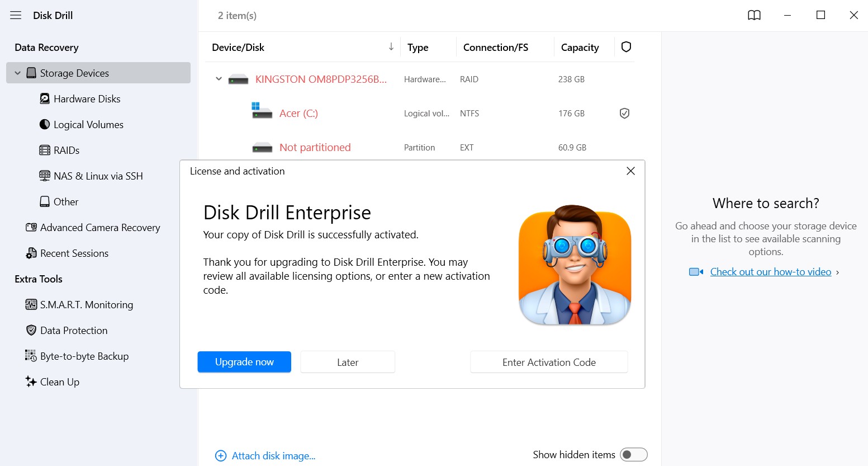
Task: Go to Recent Sessions
Action: [74, 253]
